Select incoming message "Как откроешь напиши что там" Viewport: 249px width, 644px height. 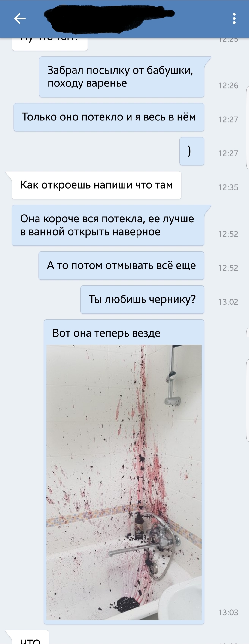coord(96,185)
